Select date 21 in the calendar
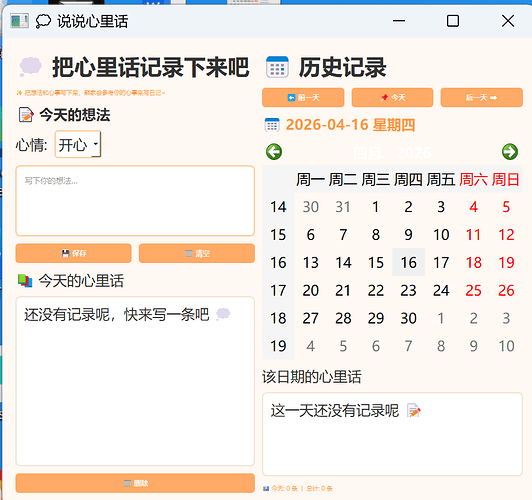This screenshot has height=500, width=532. click(x=343, y=290)
